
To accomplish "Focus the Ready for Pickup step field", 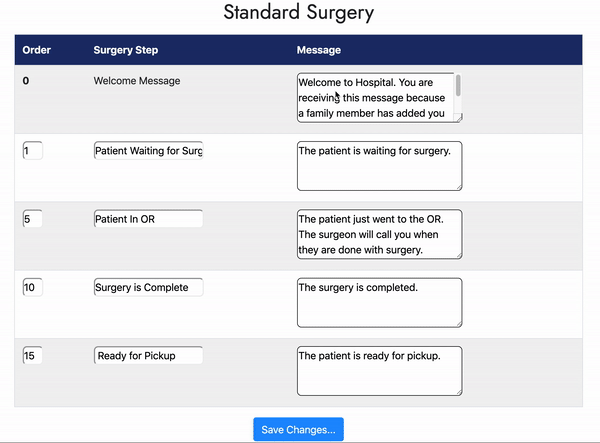I will [x=148, y=356].
